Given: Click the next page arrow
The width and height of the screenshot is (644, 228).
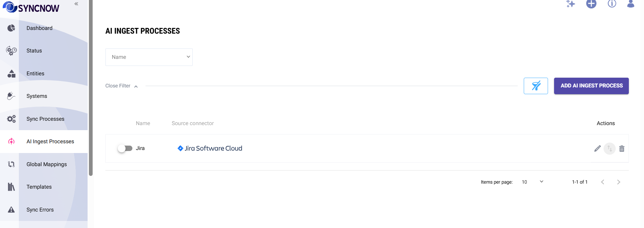Looking at the screenshot, I should (x=619, y=182).
